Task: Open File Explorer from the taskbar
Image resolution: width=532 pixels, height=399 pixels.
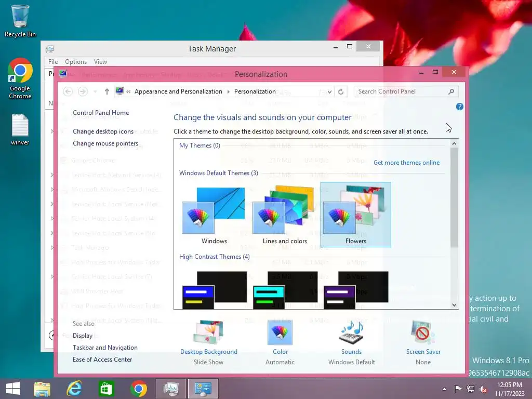Action: click(42, 389)
